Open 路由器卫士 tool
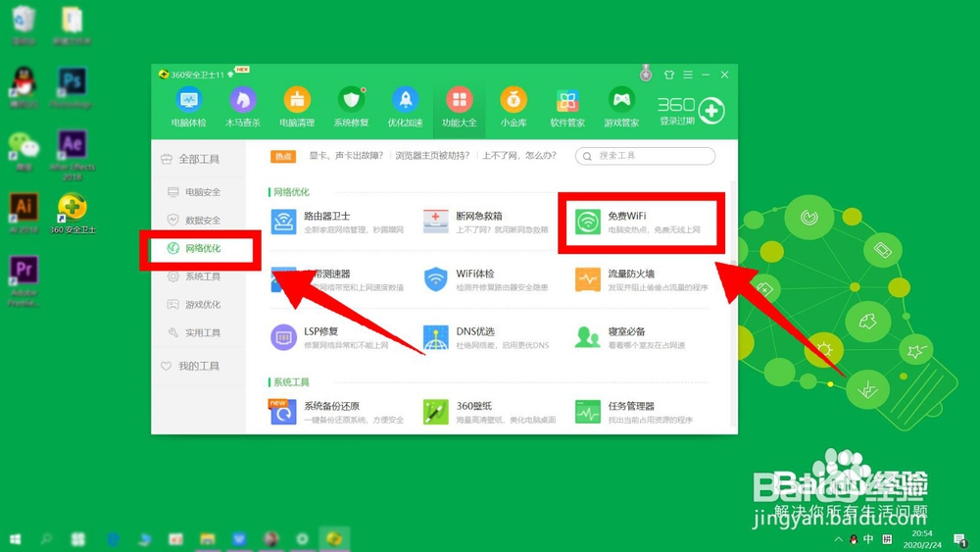The image size is (980, 552). [x=337, y=222]
